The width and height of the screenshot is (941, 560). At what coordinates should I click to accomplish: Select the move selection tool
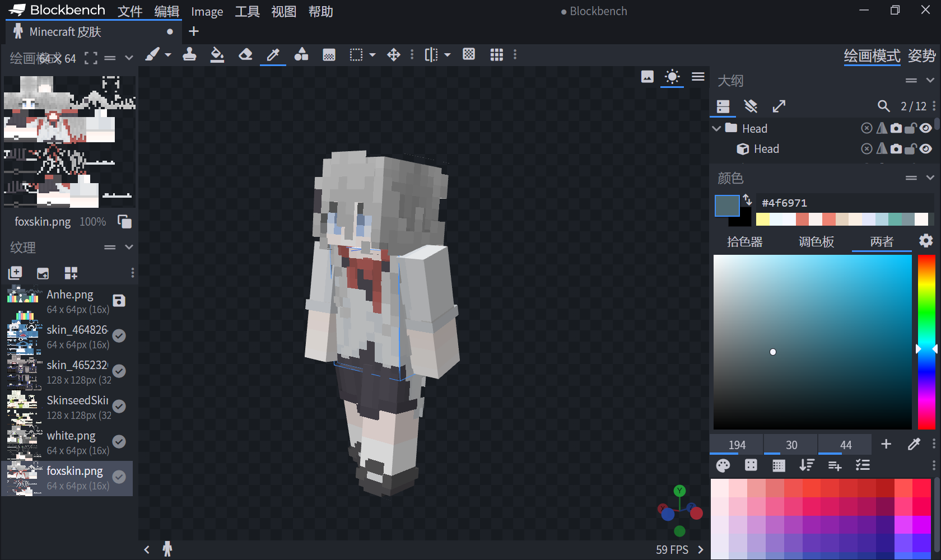click(394, 54)
